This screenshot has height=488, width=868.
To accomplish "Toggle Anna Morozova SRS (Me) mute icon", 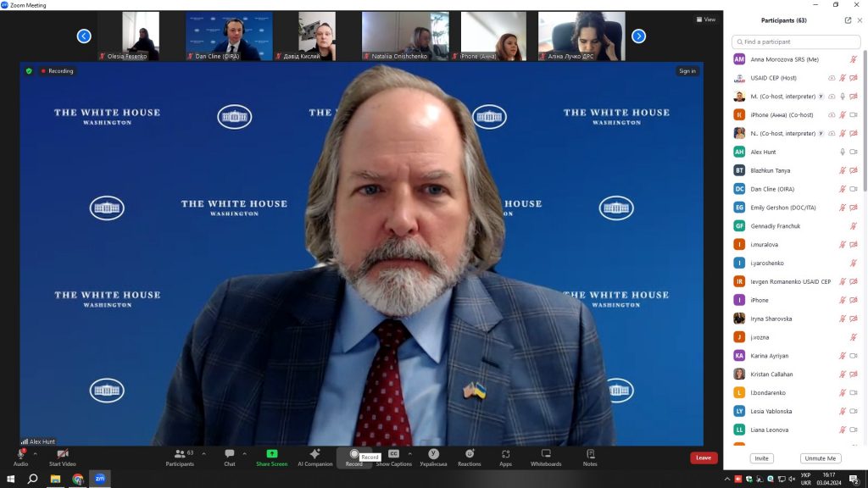I will [x=854, y=59].
